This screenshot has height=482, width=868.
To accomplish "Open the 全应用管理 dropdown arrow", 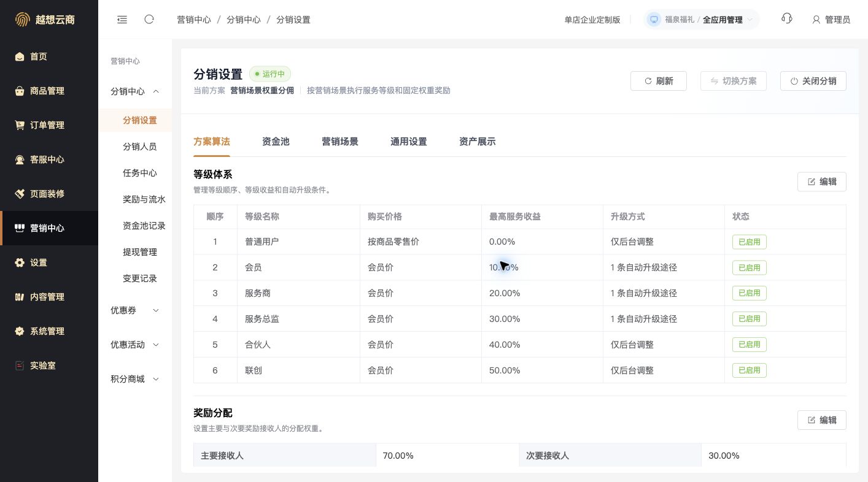I will coord(750,20).
